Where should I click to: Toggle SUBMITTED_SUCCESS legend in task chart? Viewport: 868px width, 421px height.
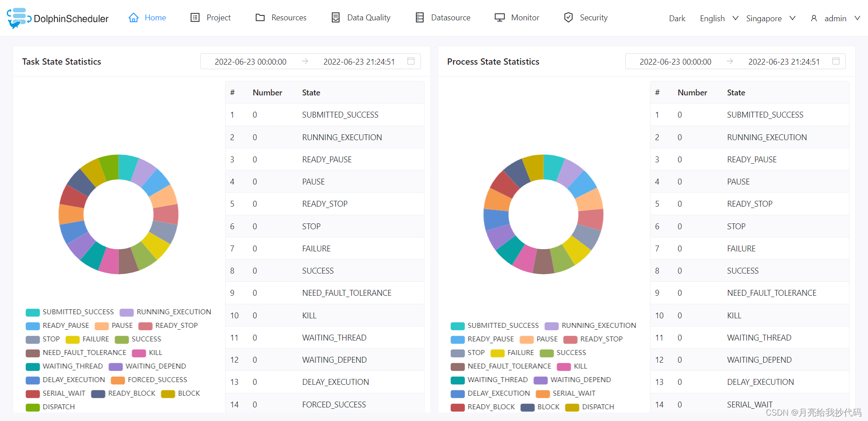[x=70, y=312]
